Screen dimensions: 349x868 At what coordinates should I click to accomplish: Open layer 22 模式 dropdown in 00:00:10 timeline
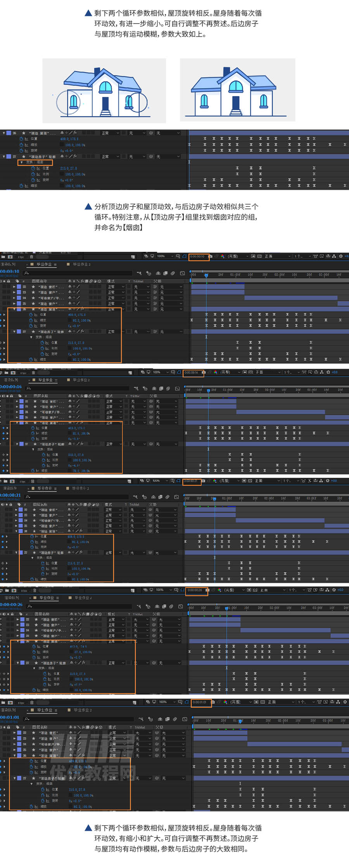coord(116,287)
